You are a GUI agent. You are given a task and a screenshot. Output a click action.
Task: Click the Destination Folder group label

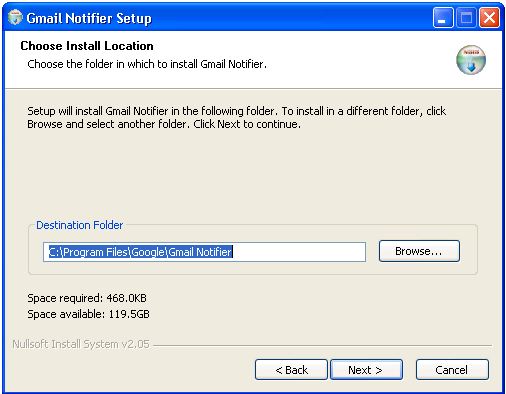tap(80, 225)
